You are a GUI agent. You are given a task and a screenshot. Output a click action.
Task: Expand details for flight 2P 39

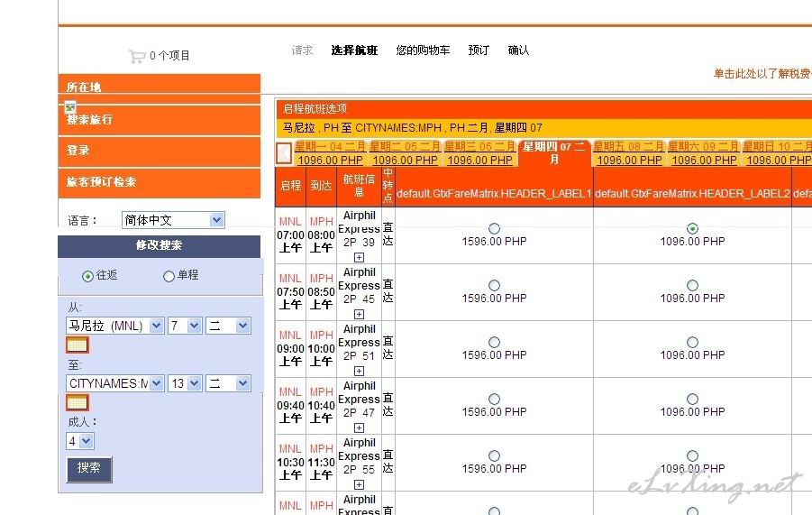point(359,257)
